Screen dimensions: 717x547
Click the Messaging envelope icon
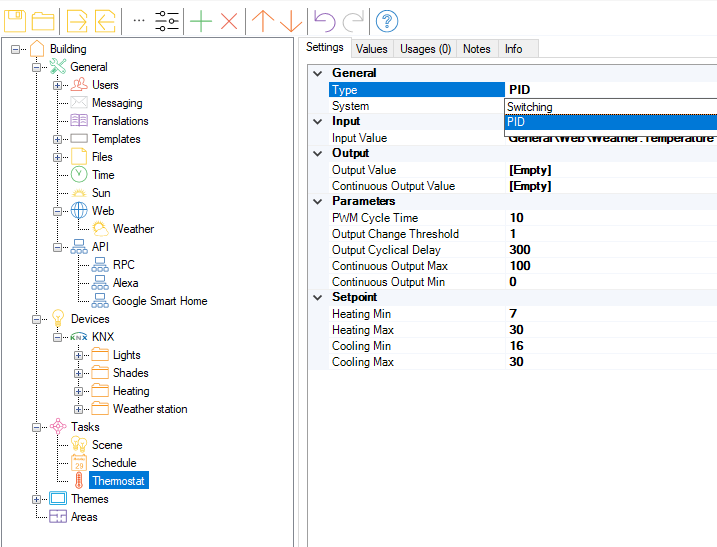click(x=79, y=102)
